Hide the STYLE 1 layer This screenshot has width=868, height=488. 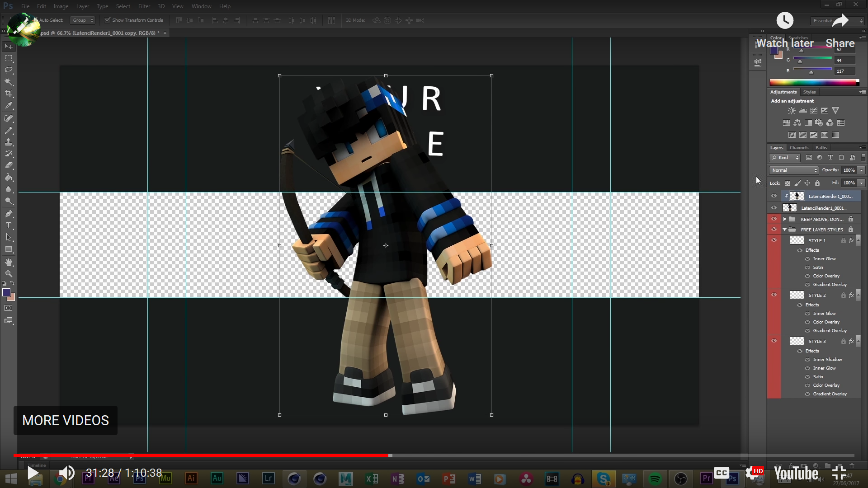point(774,240)
